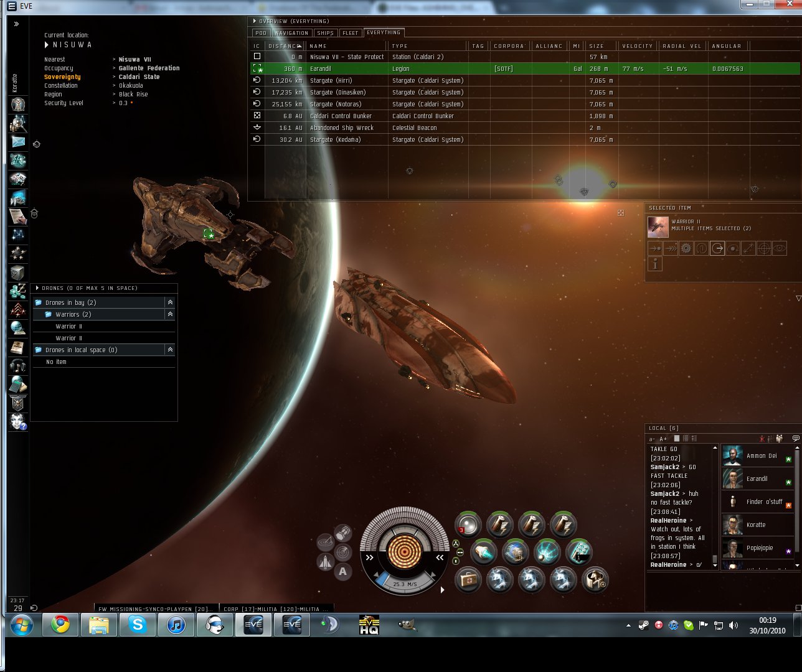Open the Wallet coins icon

click(18, 291)
